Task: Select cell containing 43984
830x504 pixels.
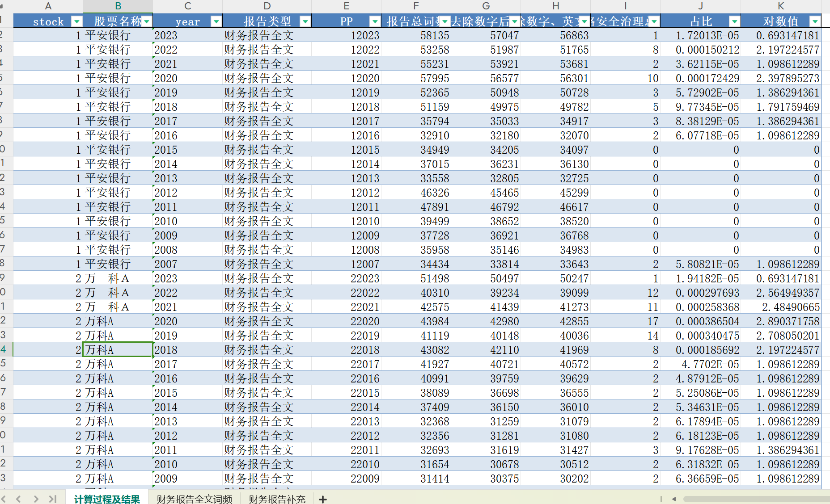Action: tap(416, 321)
